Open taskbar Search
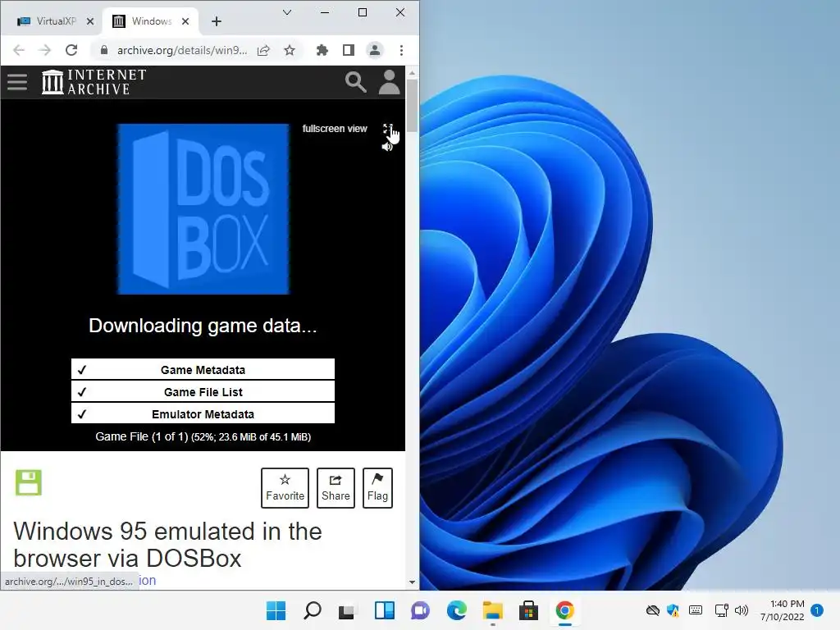The image size is (840, 630). pos(313,610)
